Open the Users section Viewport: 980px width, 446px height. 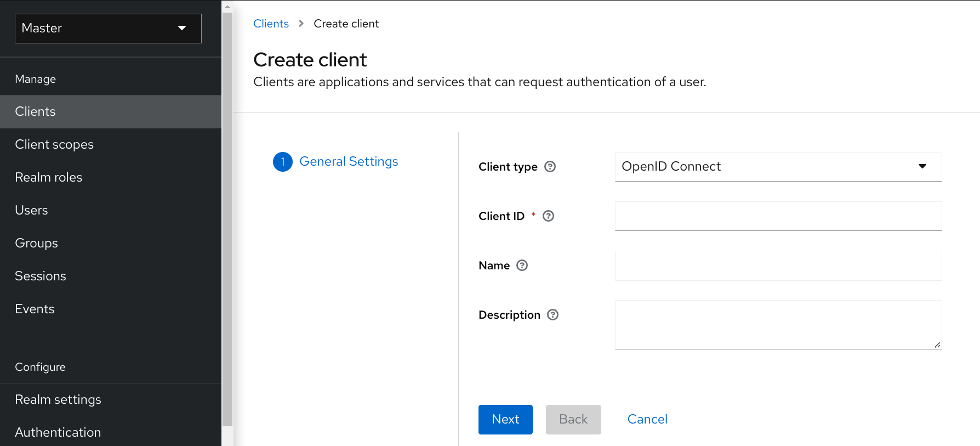point(31,210)
